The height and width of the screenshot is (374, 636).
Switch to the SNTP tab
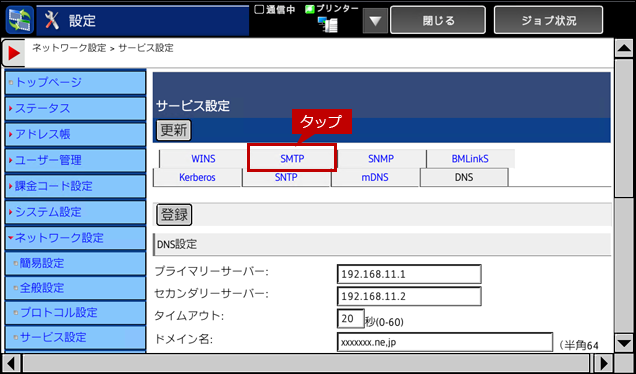pos(286,178)
